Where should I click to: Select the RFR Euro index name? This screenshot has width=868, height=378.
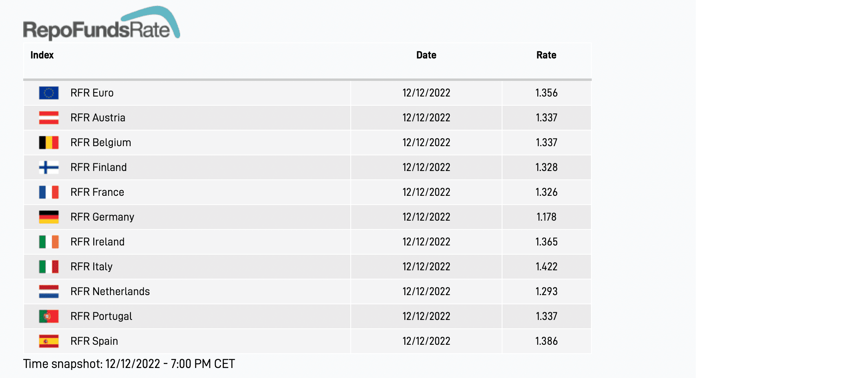(92, 93)
